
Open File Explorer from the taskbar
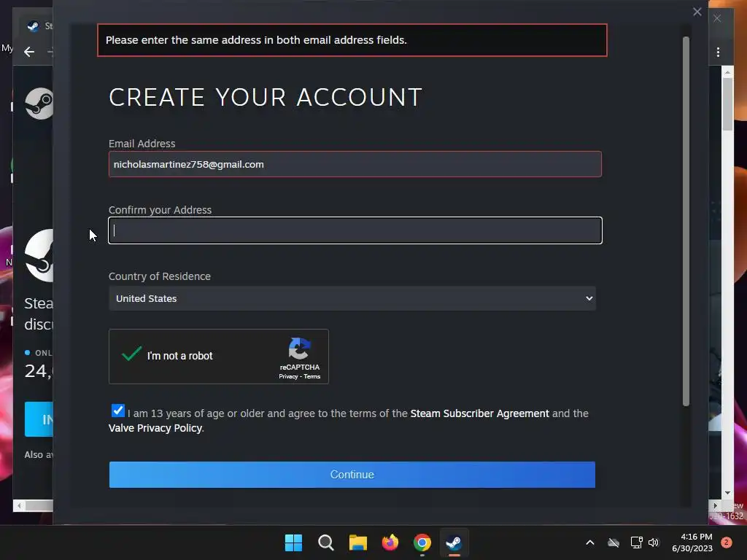click(357, 542)
